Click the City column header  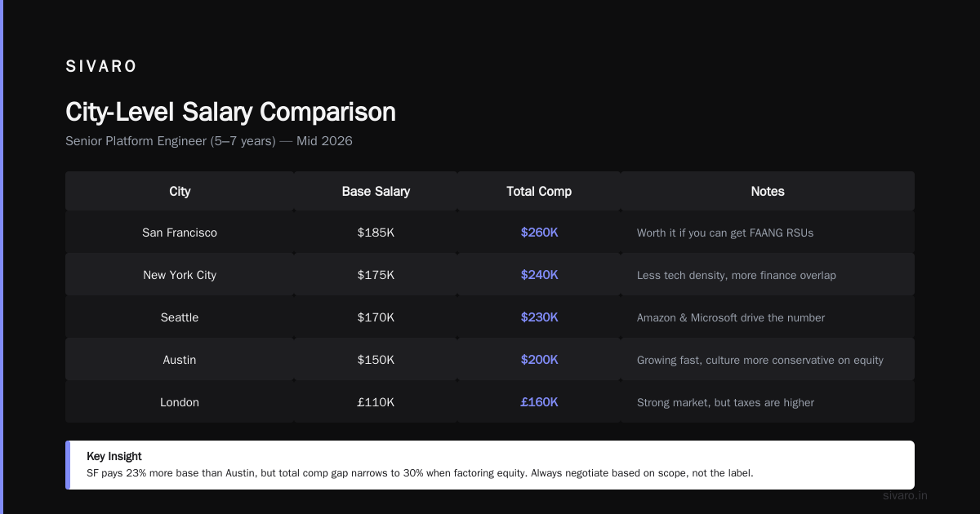(180, 192)
